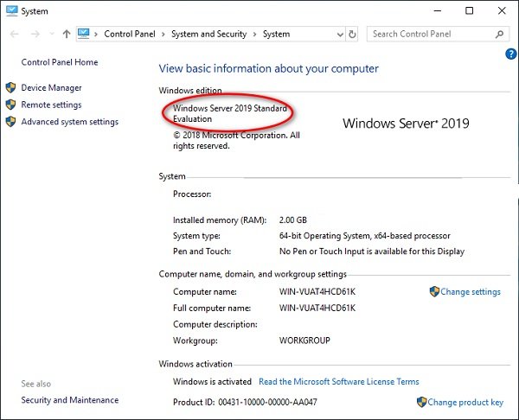This screenshot has height=420, width=519.
Task: Click shield icon beside Advanced system settings
Action: point(10,121)
